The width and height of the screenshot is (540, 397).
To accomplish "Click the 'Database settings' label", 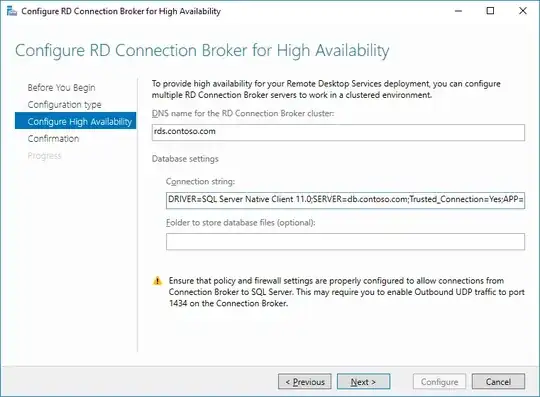I will pyautogui.click(x=185, y=159).
